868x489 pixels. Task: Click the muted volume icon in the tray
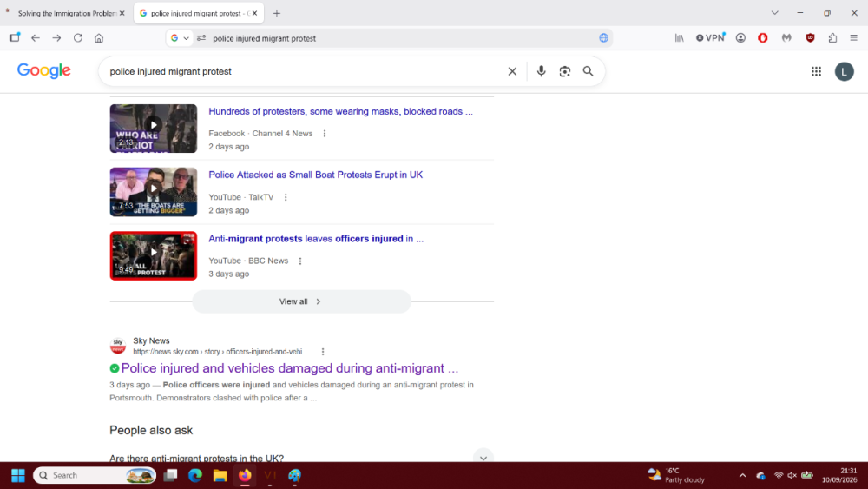click(792, 475)
